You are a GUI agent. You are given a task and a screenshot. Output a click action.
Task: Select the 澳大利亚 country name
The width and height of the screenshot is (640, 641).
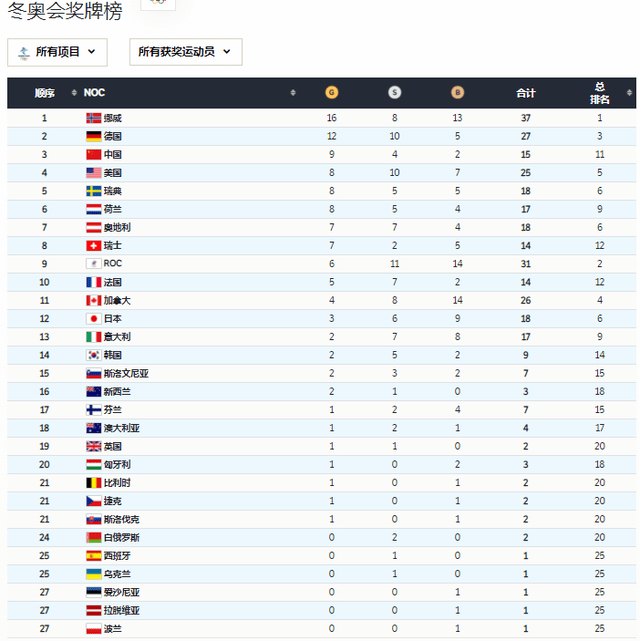click(x=121, y=428)
